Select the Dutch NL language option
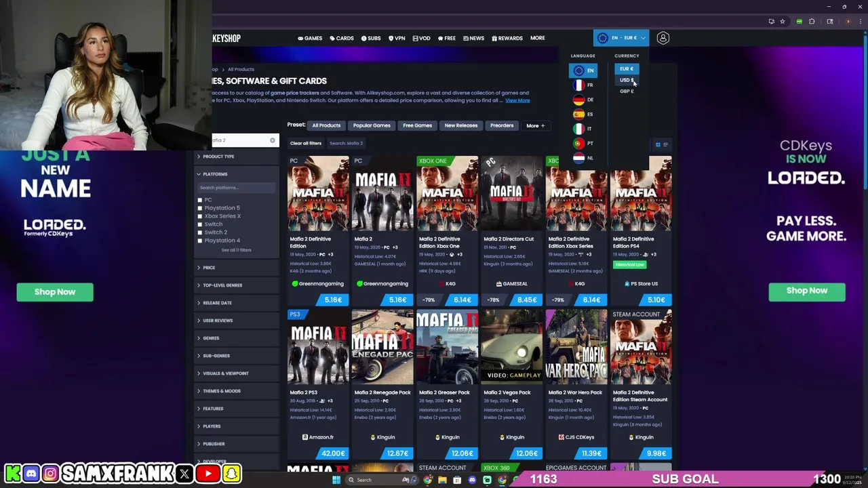The width and height of the screenshot is (868, 488). [583, 158]
